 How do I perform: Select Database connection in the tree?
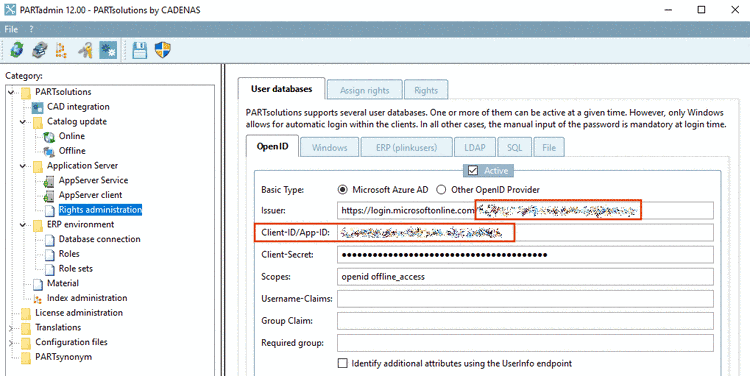tap(99, 239)
